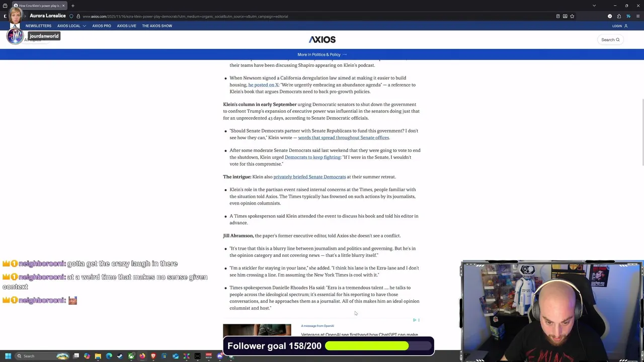
Task: Open AXIOS LIVE in navigation
Action: [126, 26]
